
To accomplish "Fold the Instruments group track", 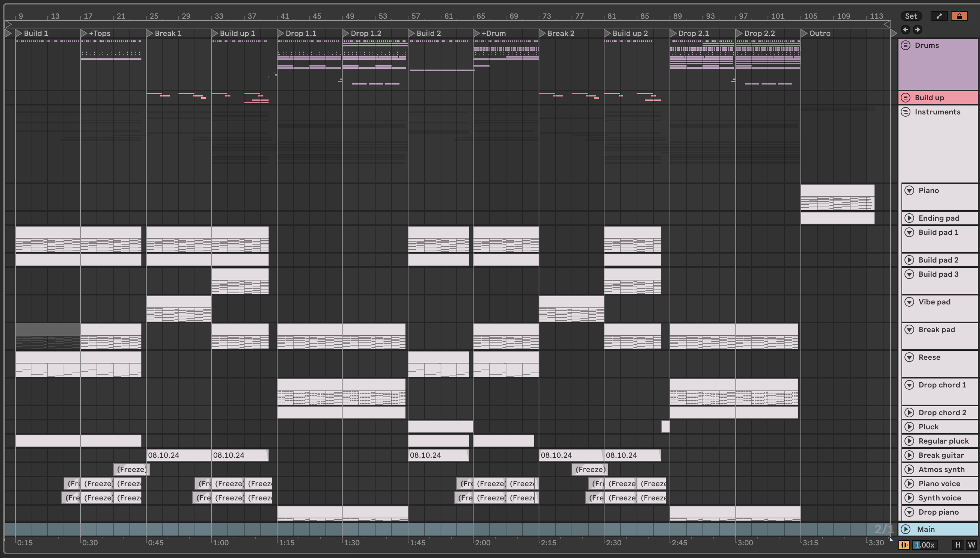I will tap(906, 112).
